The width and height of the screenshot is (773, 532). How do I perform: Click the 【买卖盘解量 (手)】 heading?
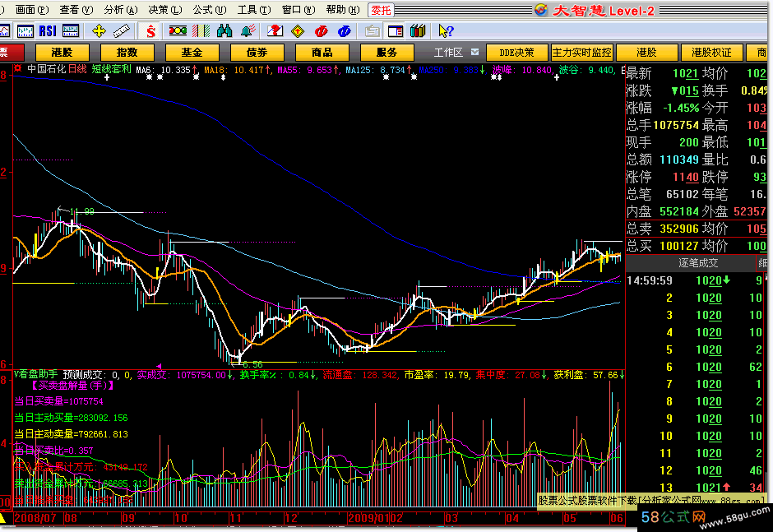click(73, 385)
